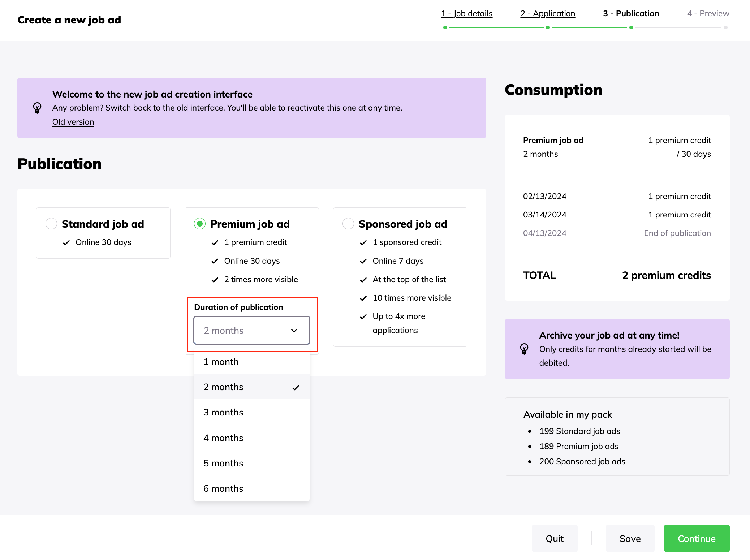Click the Preview step progress dot

[x=725, y=27]
